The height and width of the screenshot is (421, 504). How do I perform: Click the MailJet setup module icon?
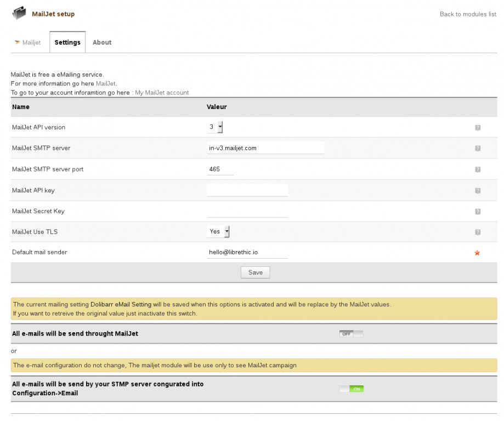19,13
